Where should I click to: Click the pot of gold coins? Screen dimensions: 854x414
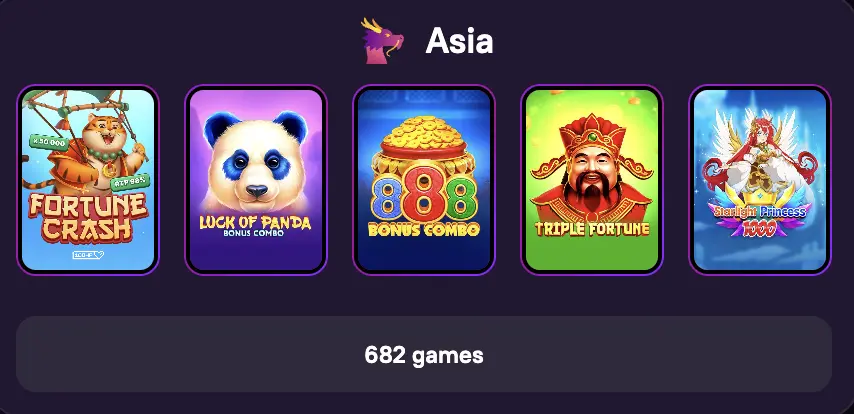tap(423, 142)
